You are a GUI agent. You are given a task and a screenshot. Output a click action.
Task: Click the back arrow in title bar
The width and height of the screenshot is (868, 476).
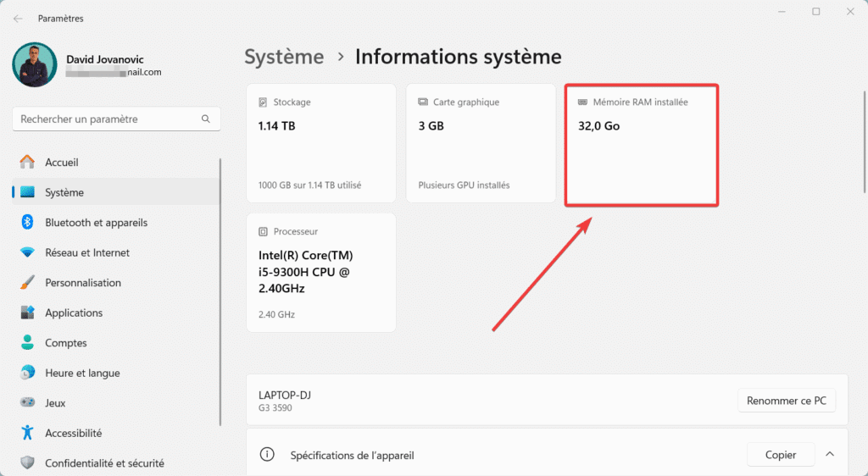click(18, 19)
